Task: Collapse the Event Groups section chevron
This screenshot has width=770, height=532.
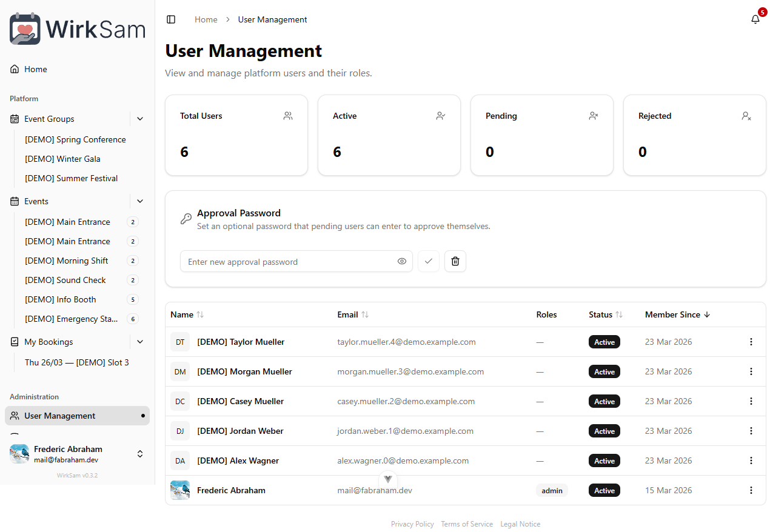Action: click(140, 119)
